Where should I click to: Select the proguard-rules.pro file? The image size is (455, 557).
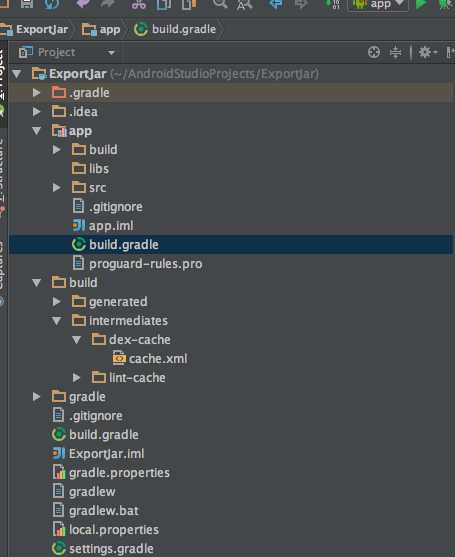[137, 264]
